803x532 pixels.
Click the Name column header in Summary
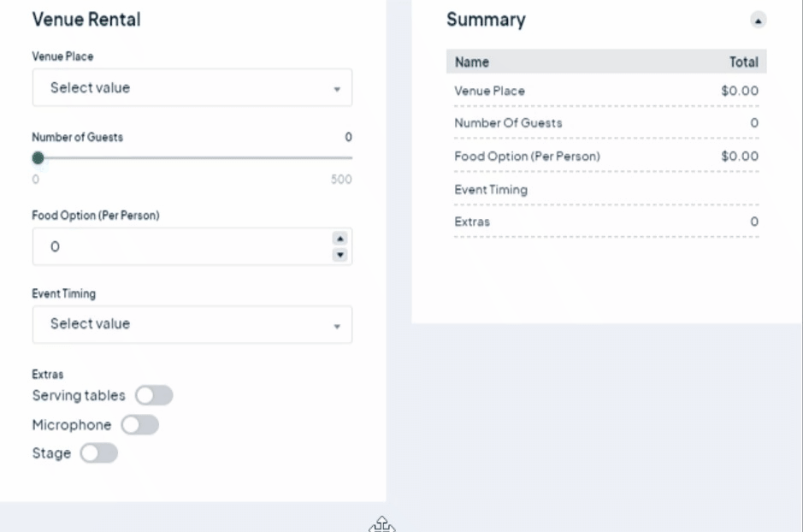click(472, 62)
